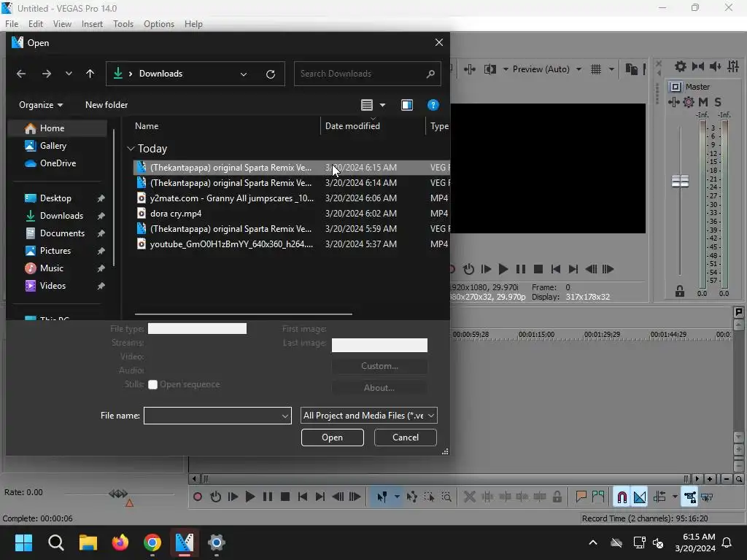The image size is (747, 560).
Task: Select the Zoom Edit tool
Action: tap(446, 497)
